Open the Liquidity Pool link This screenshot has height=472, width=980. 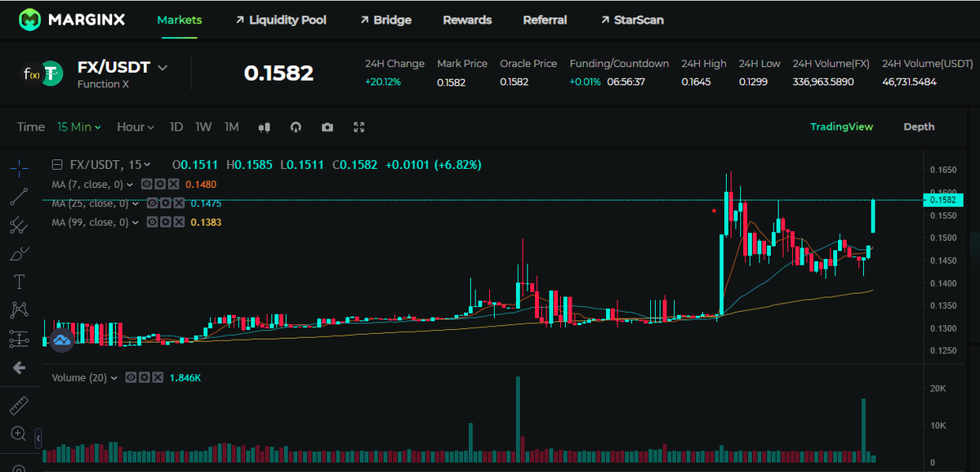[280, 20]
